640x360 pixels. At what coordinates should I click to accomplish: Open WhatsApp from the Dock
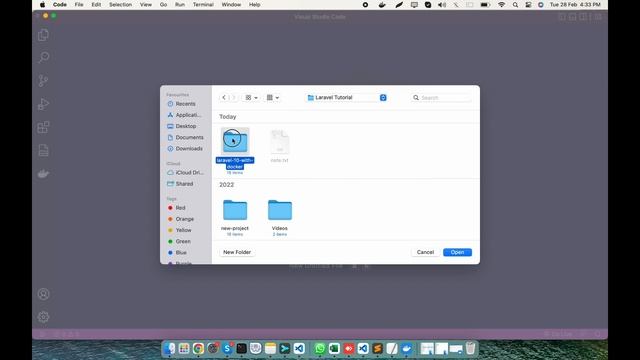[x=320, y=348]
